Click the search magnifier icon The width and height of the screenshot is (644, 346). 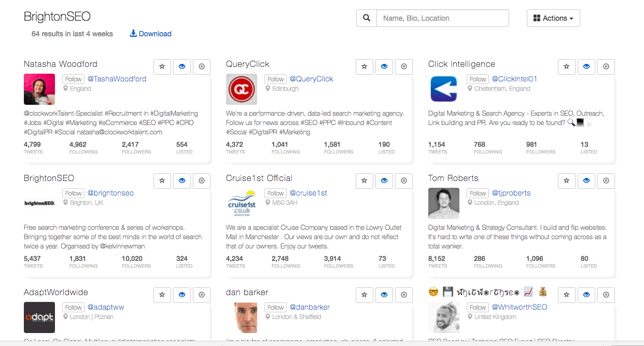(x=367, y=18)
